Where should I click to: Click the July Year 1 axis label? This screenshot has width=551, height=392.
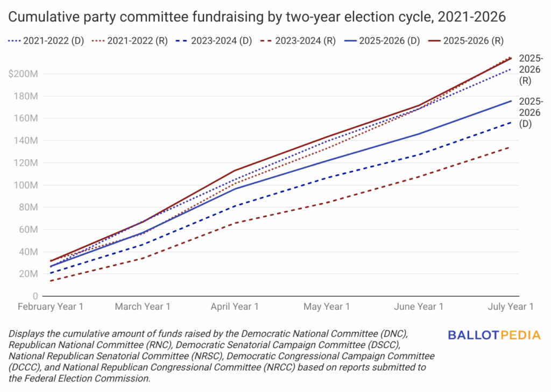511,307
